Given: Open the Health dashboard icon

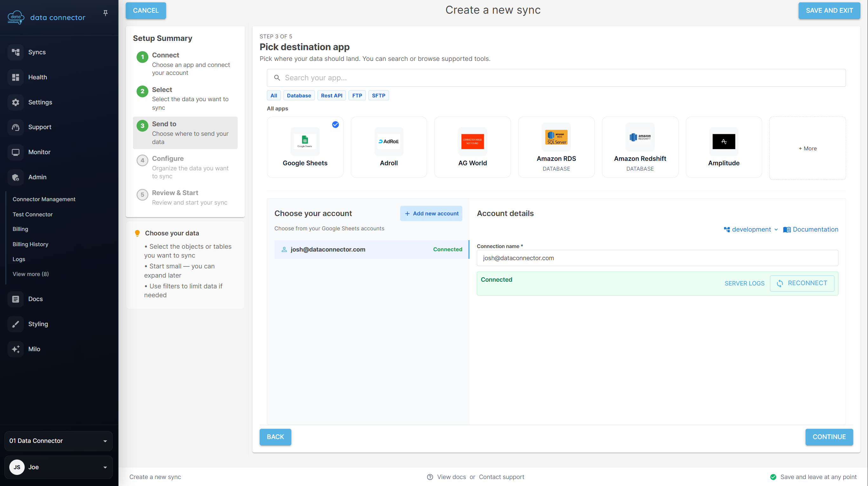Looking at the screenshot, I should 16,77.
